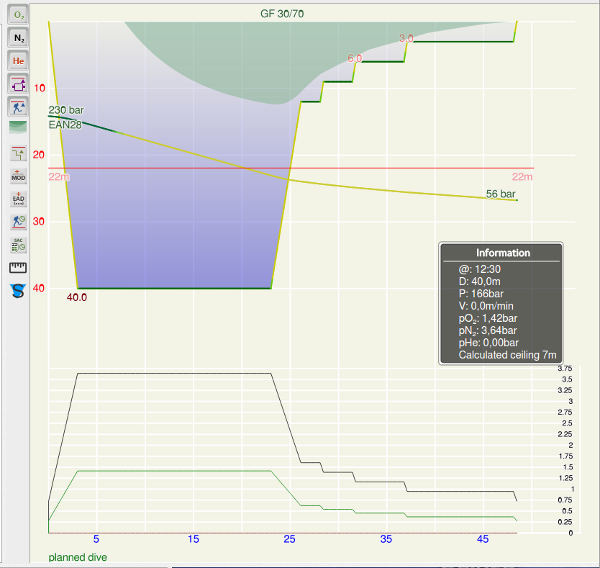This screenshot has height=568, width=600.
Task: Click the EAD icon in the toolbar
Action: pyautogui.click(x=18, y=199)
